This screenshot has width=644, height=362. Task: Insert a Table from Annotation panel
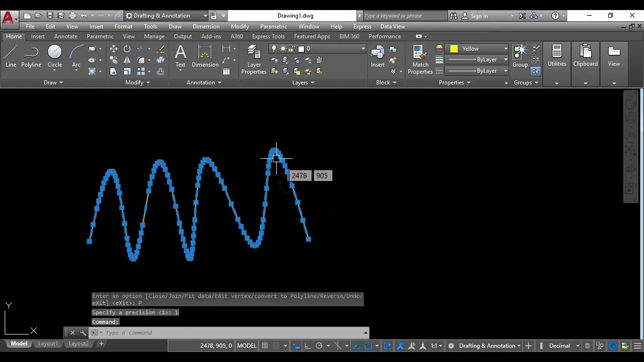[x=226, y=71]
